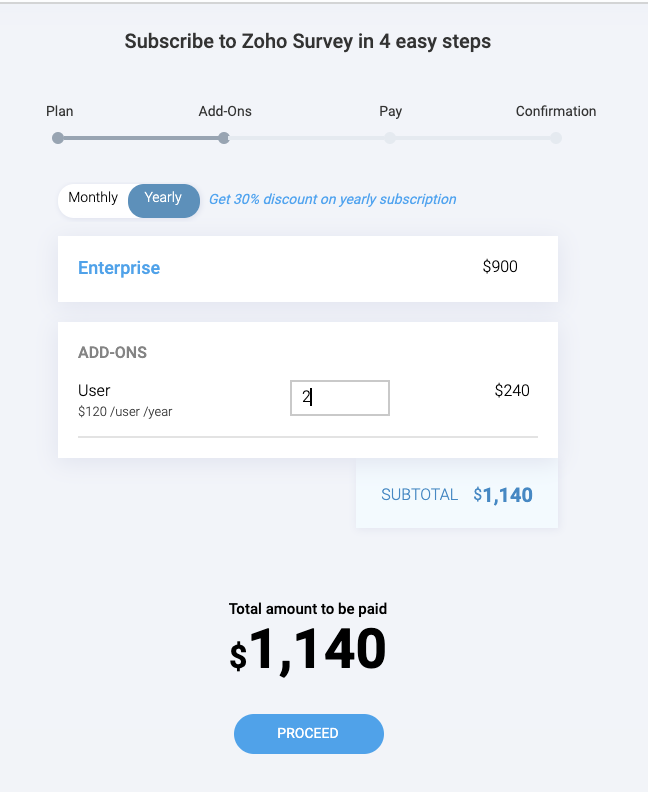
Task: Click the ADD-ONS section heading
Action: (x=113, y=353)
